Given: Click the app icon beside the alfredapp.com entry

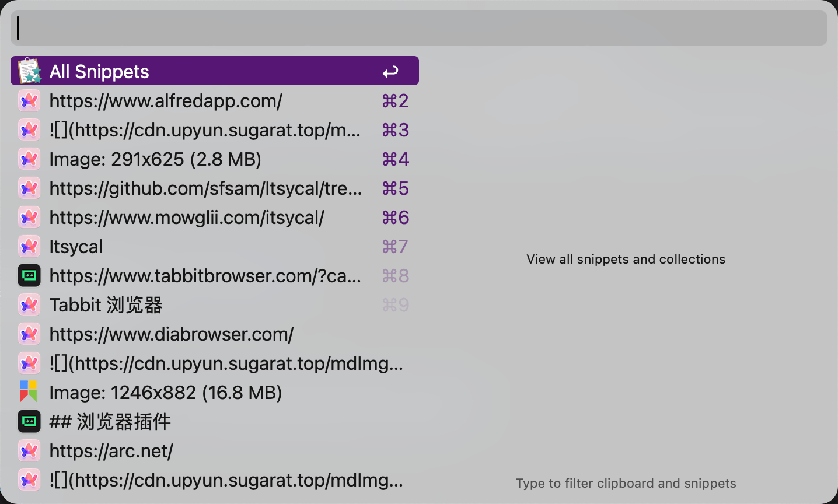Looking at the screenshot, I should point(29,101).
